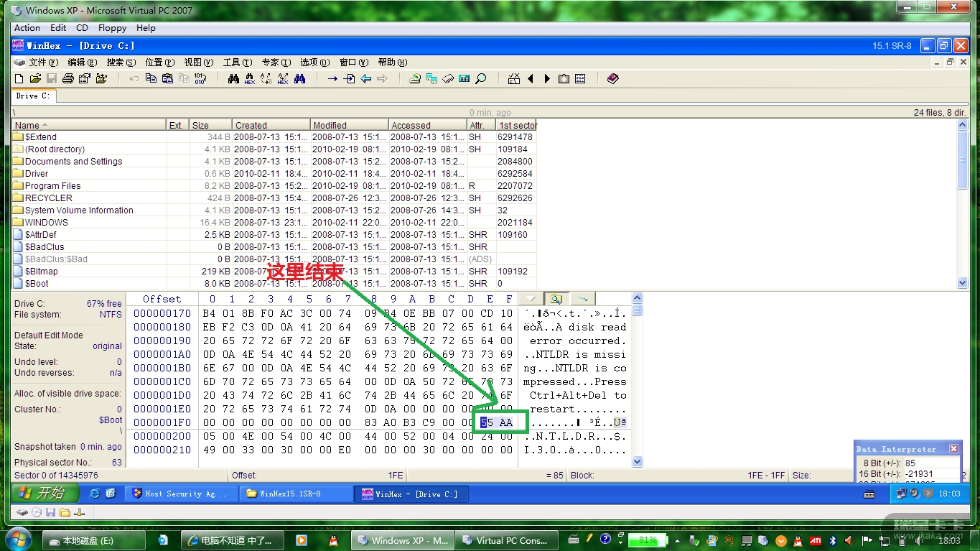Sort files by 1st sector column
The height and width of the screenshot is (551, 980).
click(x=516, y=125)
